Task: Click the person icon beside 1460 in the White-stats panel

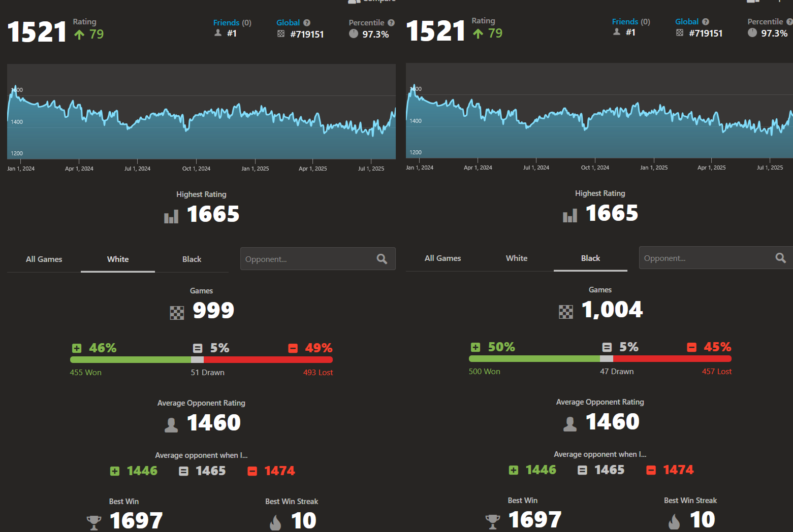Action: (171, 425)
